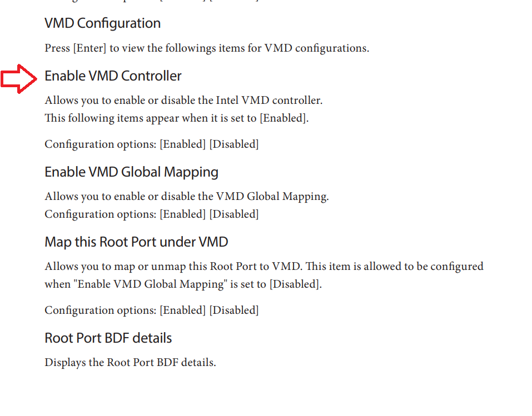Click the Root Port BDF details heading
This screenshot has height=416, width=532.
point(108,338)
